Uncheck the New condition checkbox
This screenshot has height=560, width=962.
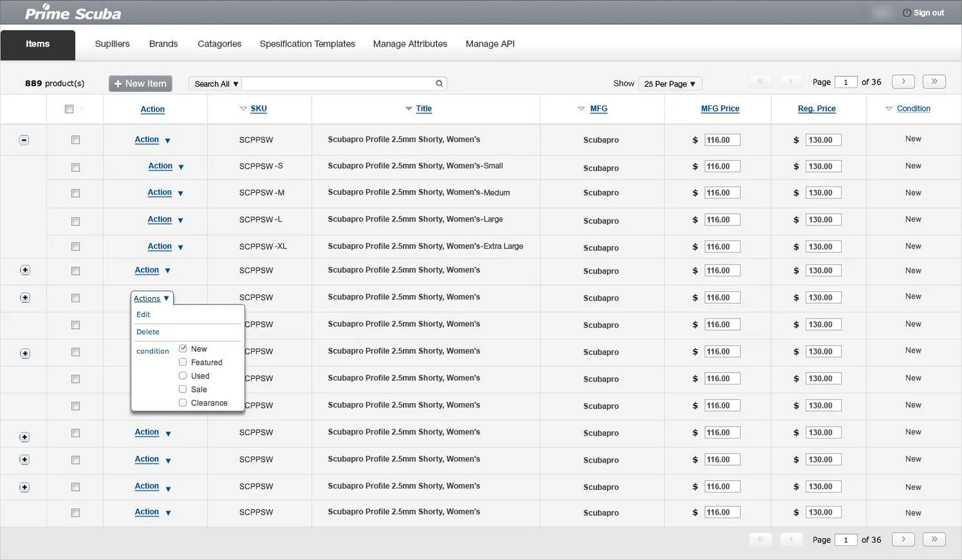point(182,348)
